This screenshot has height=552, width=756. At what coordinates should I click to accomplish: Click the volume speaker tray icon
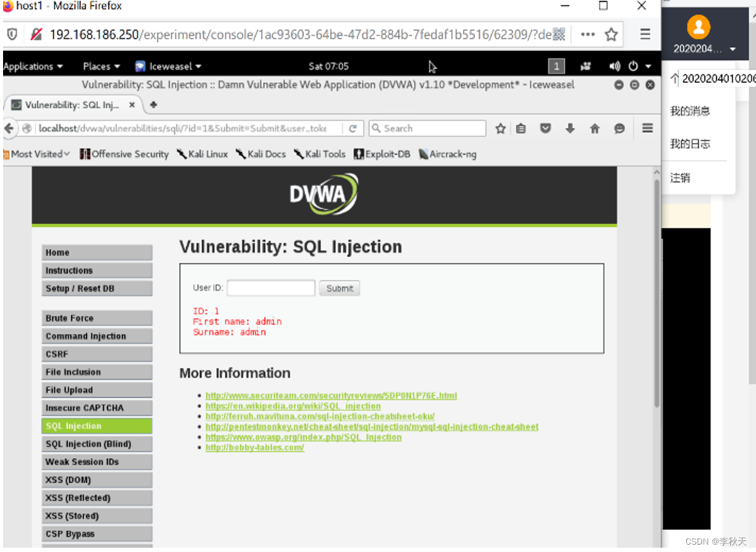(x=615, y=66)
